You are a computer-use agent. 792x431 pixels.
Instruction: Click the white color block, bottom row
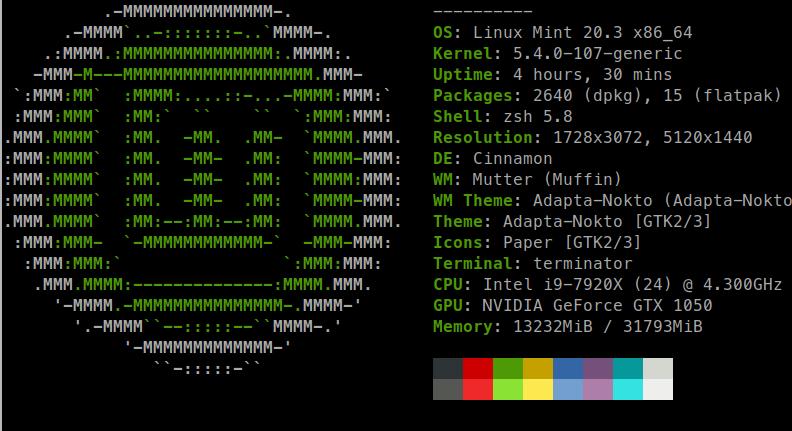point(658,389)
